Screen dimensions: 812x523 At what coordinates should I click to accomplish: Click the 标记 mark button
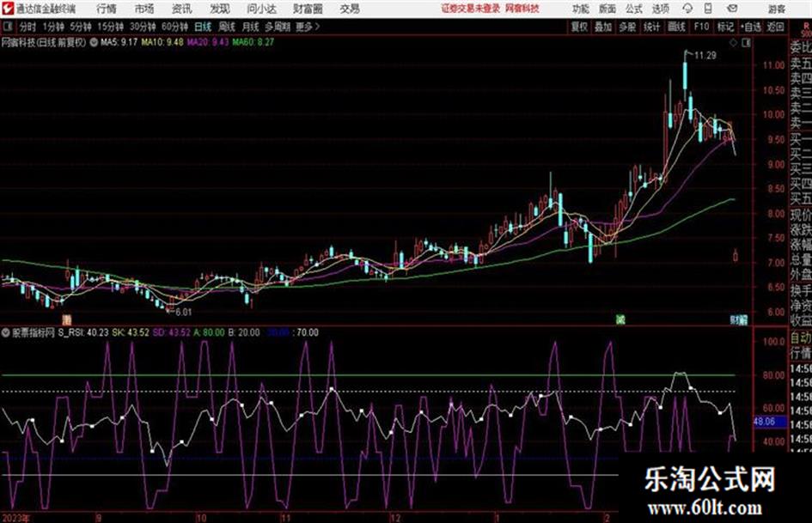click(725, 27)
